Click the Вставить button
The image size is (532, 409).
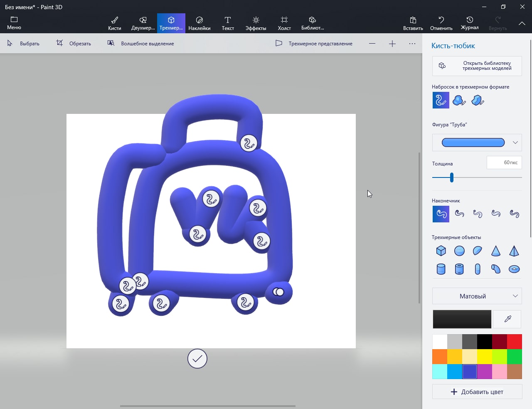tap(413, 23)
